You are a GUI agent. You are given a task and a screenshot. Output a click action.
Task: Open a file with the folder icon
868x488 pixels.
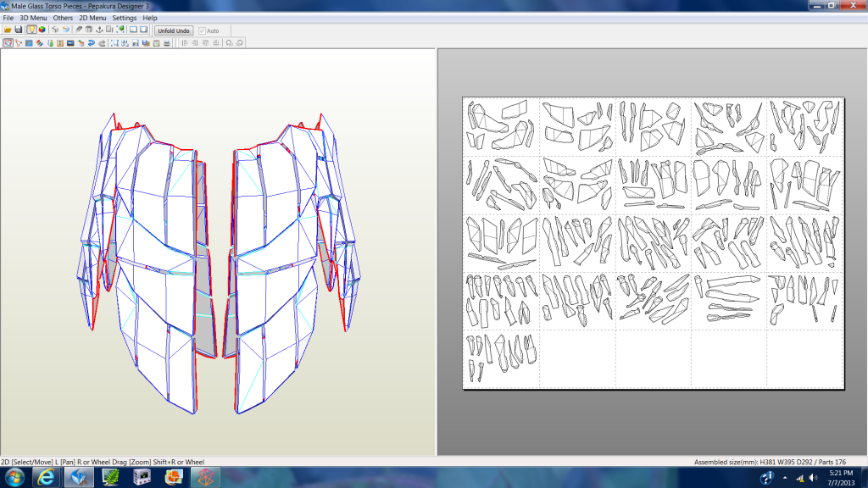pyautogui.click(x=8, y=30)
